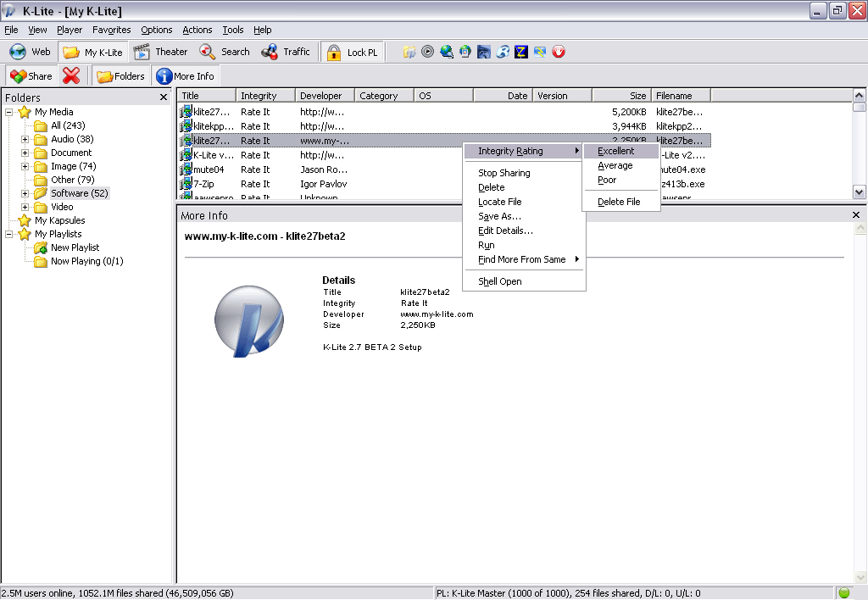Click the red X delete icon
The image size is (868, 600).
pos(71,75)
